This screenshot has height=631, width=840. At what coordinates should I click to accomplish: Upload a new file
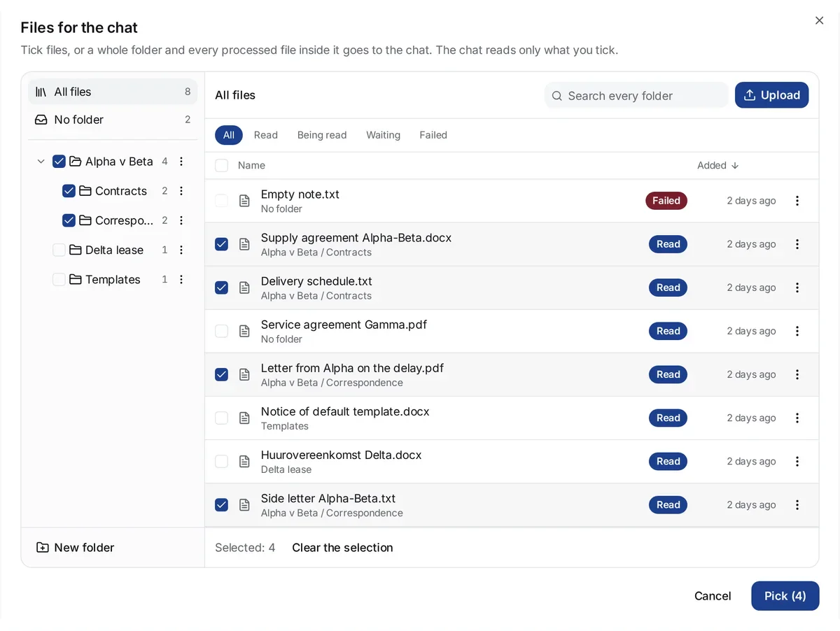click(771, 95)
